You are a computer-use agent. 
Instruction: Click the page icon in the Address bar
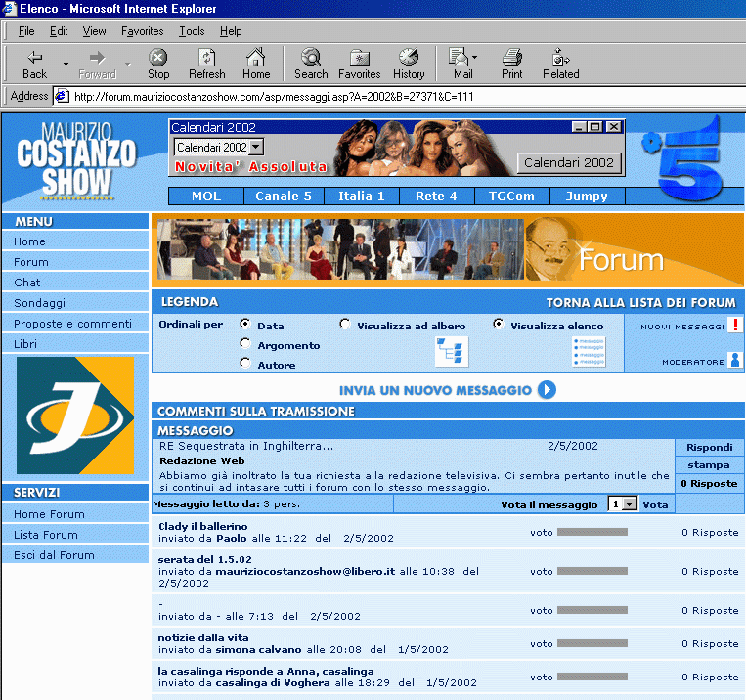(x=62, y=96)
